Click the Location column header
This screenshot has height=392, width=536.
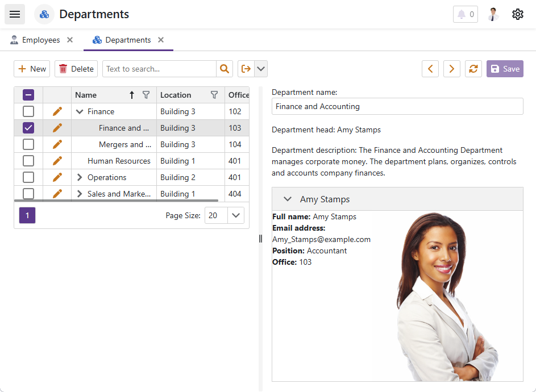176,95
